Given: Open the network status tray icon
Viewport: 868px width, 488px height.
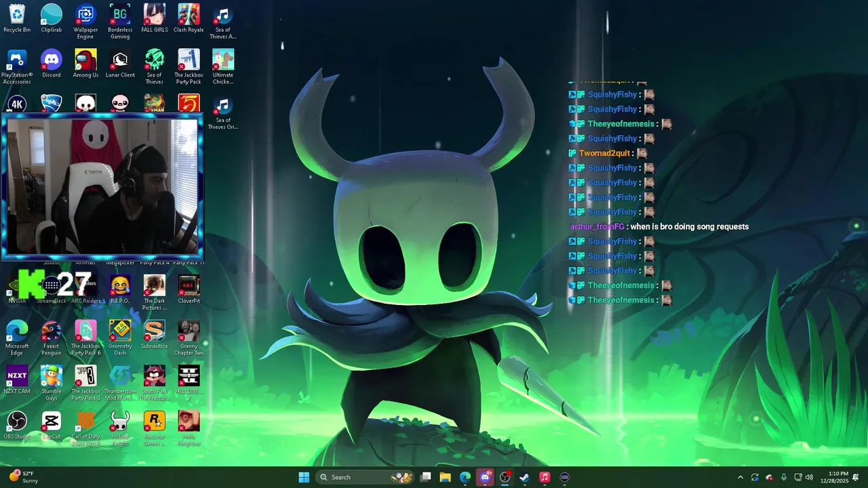Looking at the screenshot, I should coord(798,477).
